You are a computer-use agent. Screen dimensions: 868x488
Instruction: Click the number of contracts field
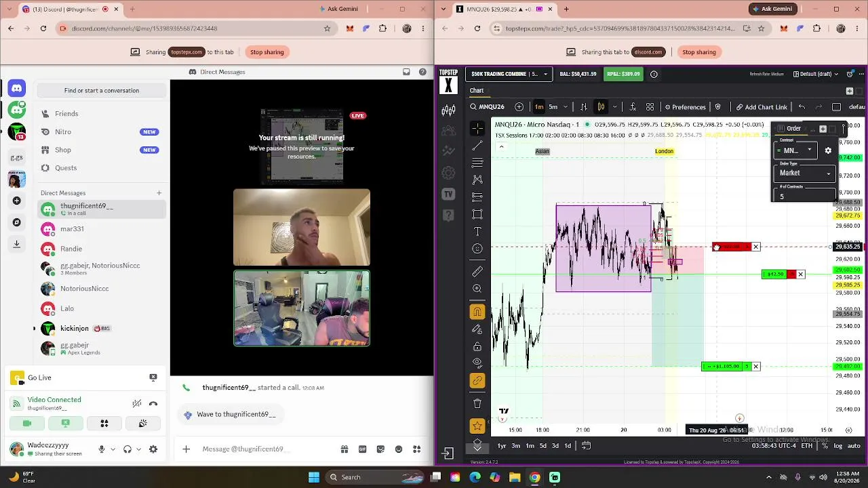804,197
